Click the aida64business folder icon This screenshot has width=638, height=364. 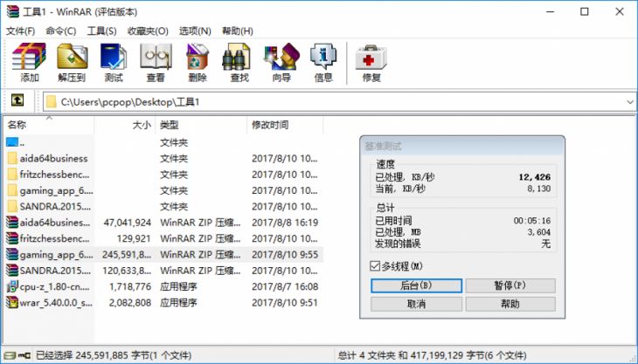(12, 159)
